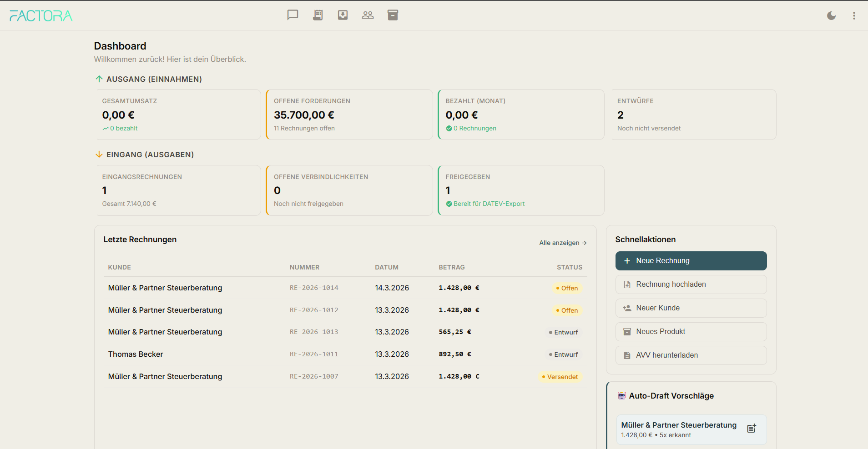Open the invoices receipt icon in top navigation
868x449 pixels.
pos(318,15)
